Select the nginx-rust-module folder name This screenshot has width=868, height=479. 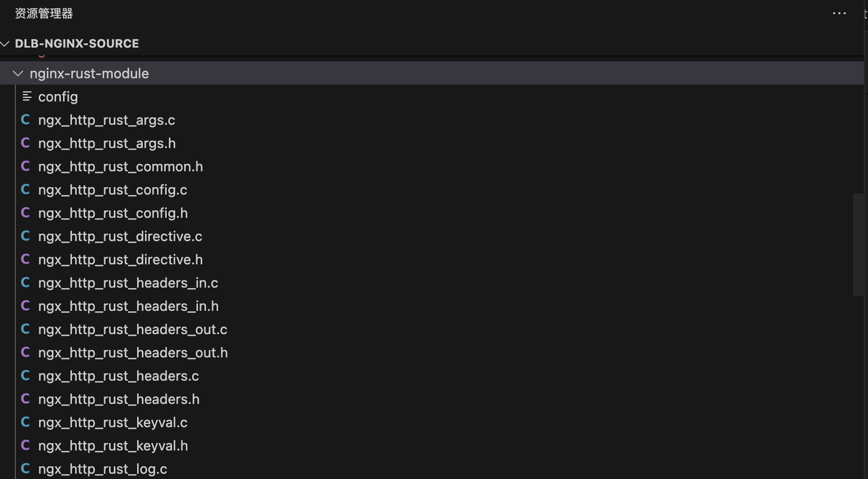pos(90,73)
